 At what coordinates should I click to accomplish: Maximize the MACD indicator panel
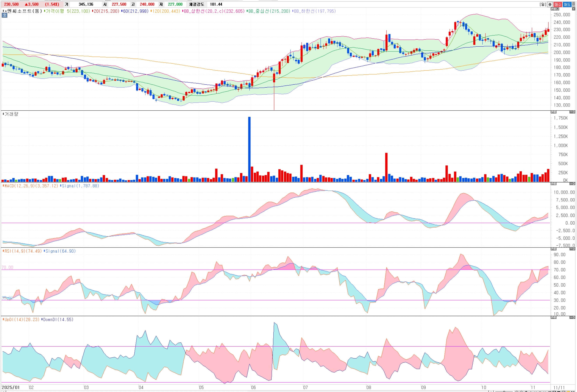(x=571, y=184)
